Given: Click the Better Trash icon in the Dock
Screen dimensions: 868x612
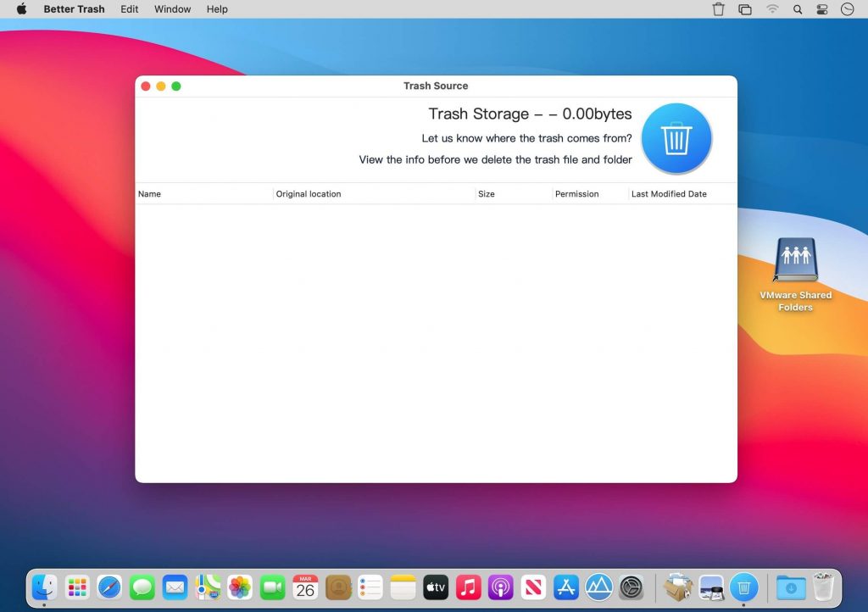Looking at the screenshot, I should (x=743, y=586).
